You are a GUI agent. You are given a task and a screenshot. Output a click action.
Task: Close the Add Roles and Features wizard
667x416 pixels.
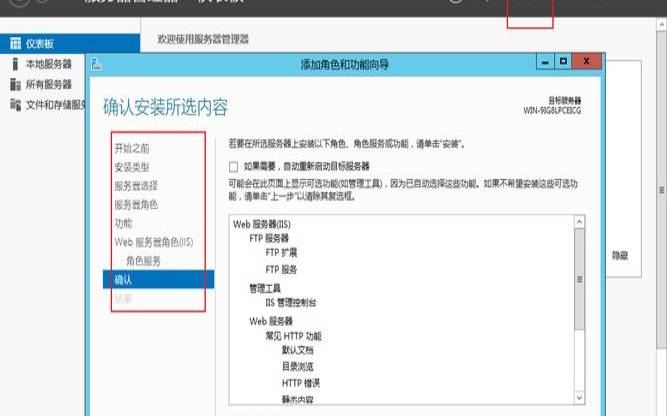(587, 62)
